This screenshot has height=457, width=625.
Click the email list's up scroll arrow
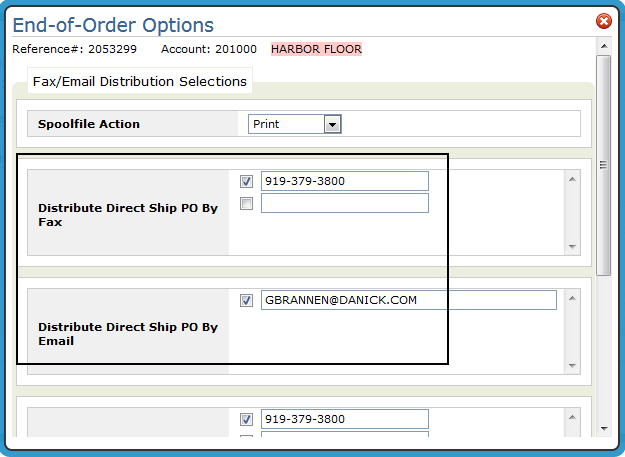572,298
